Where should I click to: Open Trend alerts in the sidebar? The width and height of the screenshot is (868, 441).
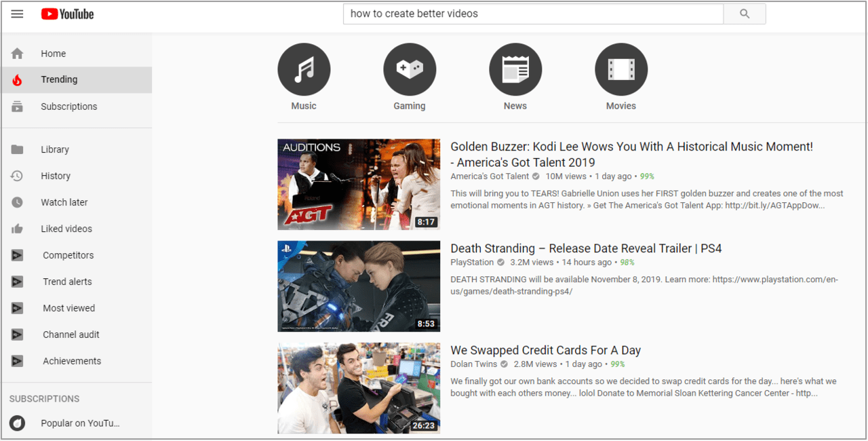pyautogui.click(x=77, y=282)
